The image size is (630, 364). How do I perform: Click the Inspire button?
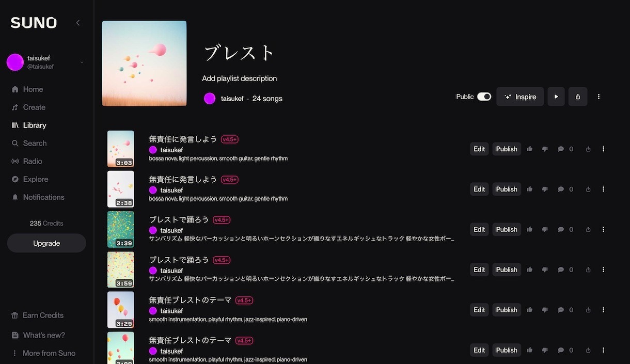pos(520,97)
